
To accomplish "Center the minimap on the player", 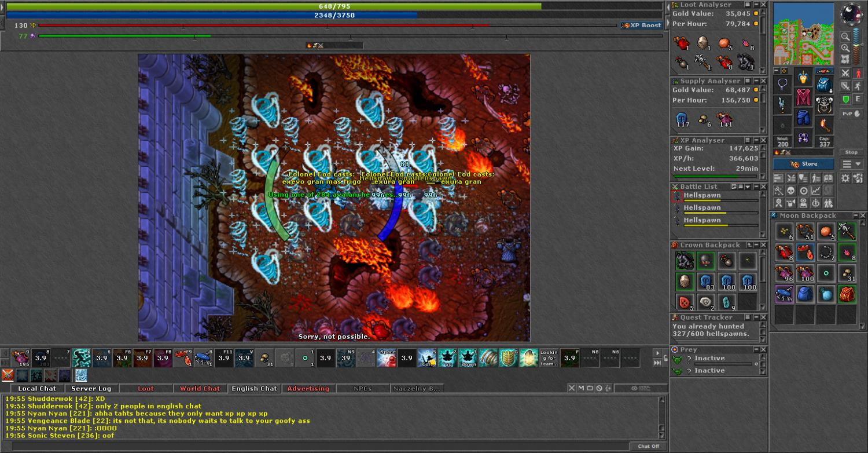I will [x=845, y=59].
